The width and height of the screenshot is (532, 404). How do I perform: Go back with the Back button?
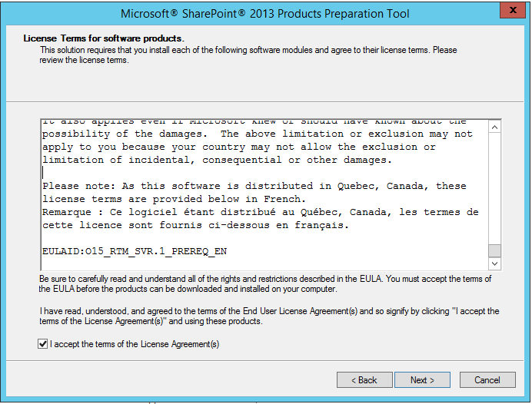[x=364, y=380]
